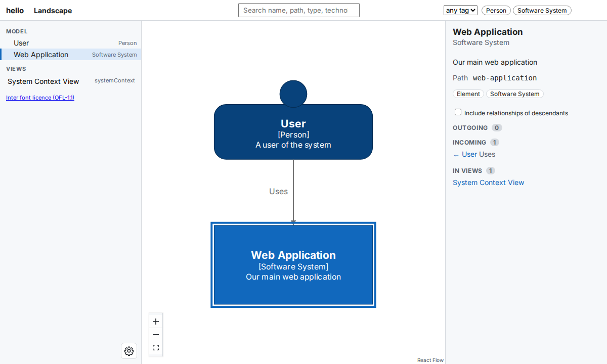Image resolution: width=607 pixels, height=364 pixels.
Task: Open System Context View link in details
Action: (x=488, y=183)
